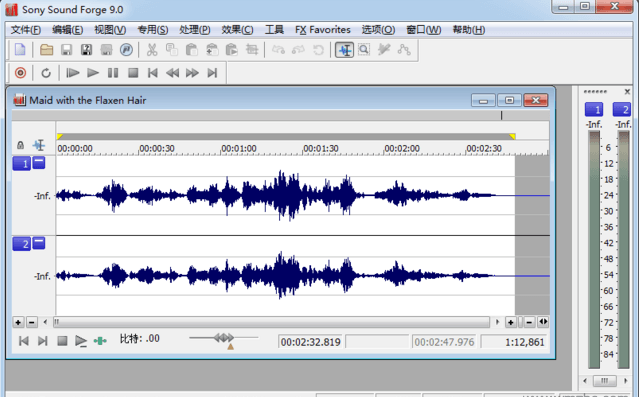
Task: Open the 处理(P) menu
Action: coord(195,30)
